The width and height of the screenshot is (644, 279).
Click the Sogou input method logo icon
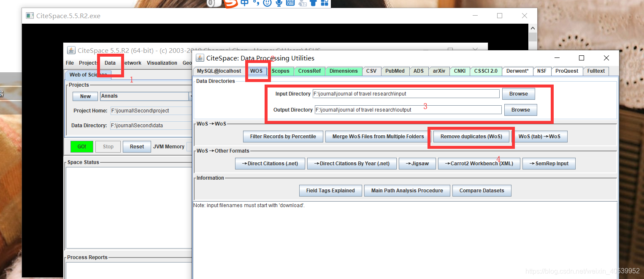click(230, 3)
